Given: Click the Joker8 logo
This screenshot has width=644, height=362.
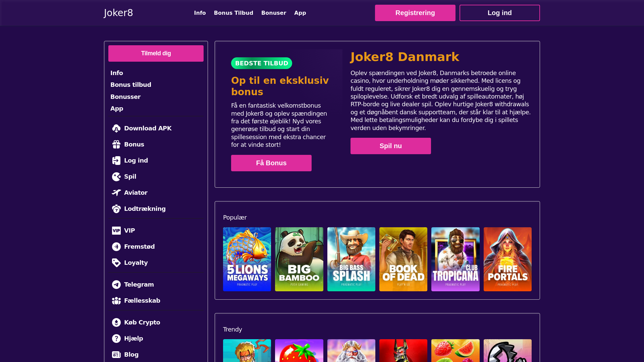Looking at the screenshot, I should 118,13.
